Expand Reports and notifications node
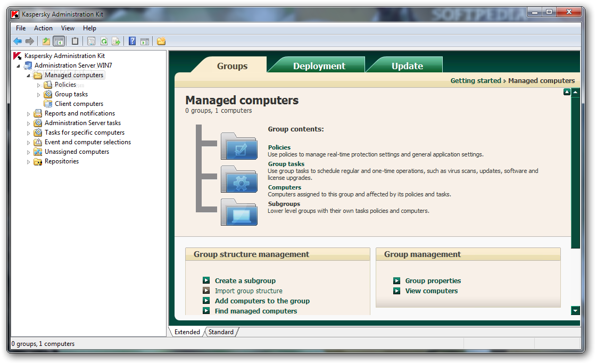 28,113
